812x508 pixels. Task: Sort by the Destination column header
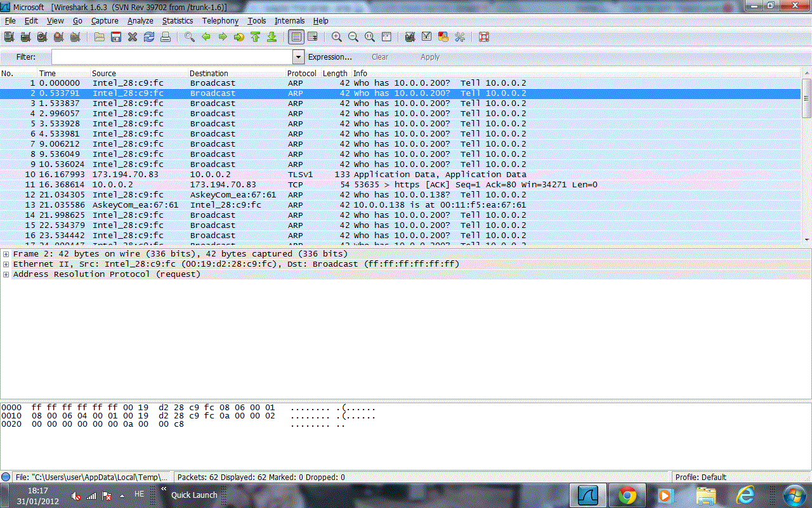pyautogui.click(x=237, y=73)
